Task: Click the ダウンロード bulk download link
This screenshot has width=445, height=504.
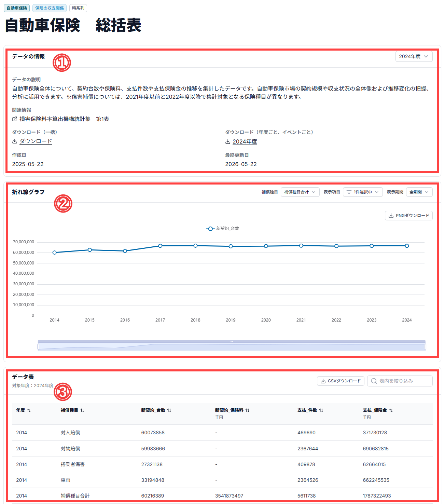Action: [36, 141]
